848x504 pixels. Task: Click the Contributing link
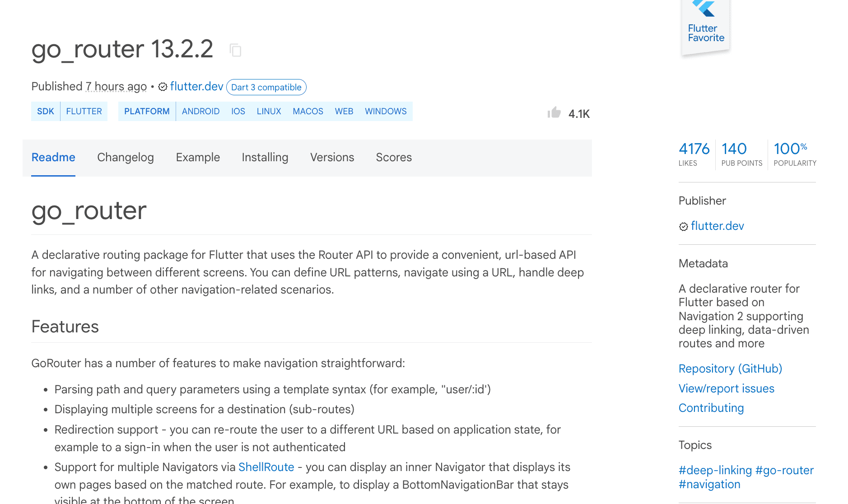click(x=711, y=408)
